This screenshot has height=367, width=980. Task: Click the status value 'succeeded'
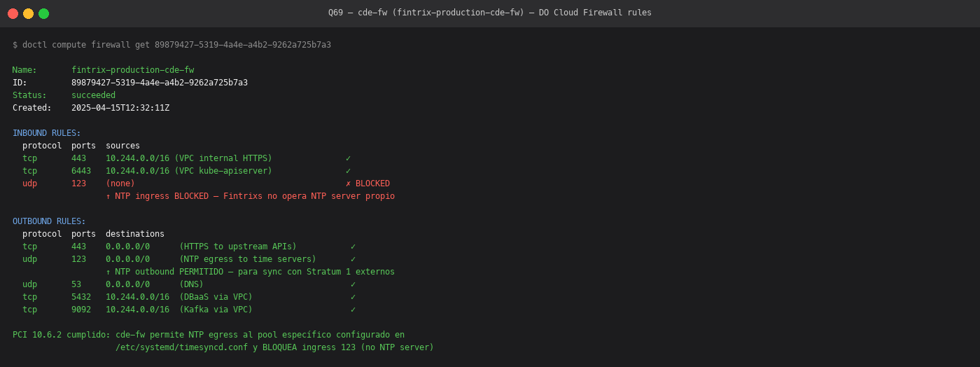tap(93, 95)
